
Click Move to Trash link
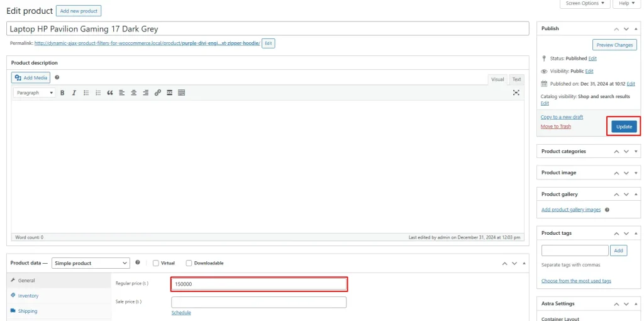[x=556, y=126]
